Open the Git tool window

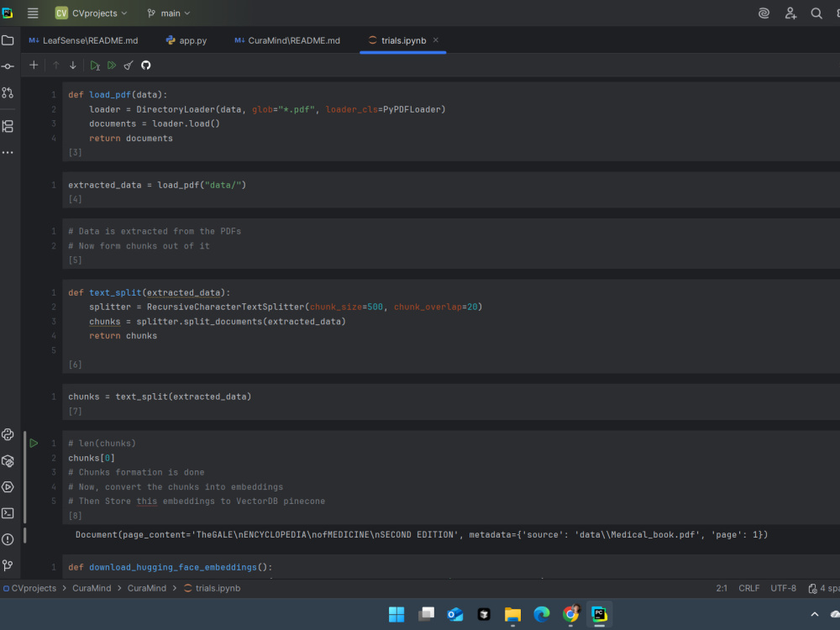(8, 565)
